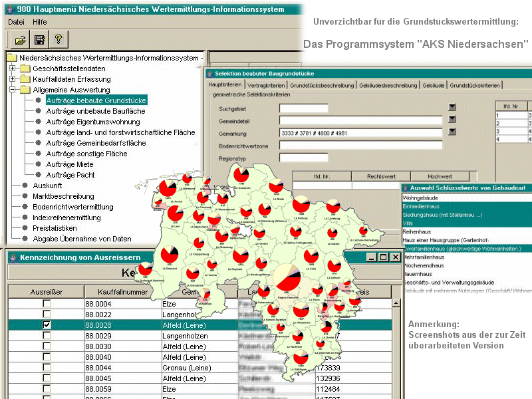Collapse the Allgemeine Auswertung tree node

[x=13, y=90]
